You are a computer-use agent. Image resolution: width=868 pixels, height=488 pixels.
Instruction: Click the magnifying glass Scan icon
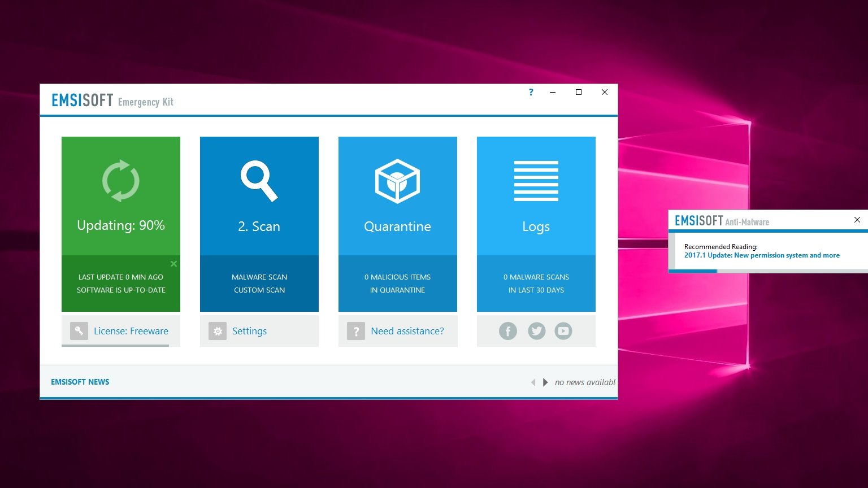click(x=259, y=181)
